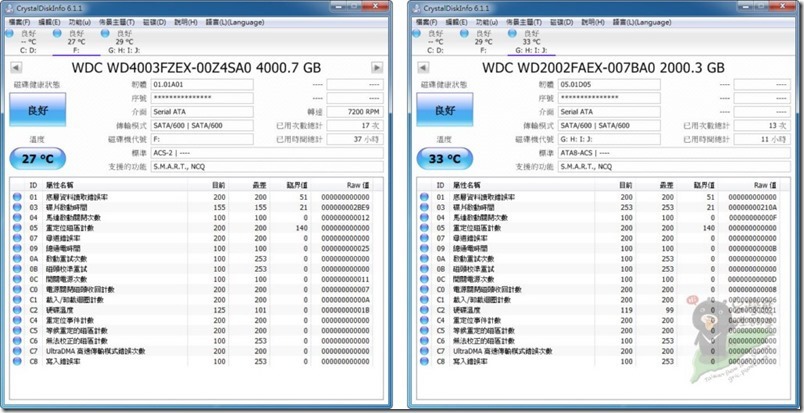
Task: Go to previous disk in WD2002 window
Action: [x=423, y=67]
